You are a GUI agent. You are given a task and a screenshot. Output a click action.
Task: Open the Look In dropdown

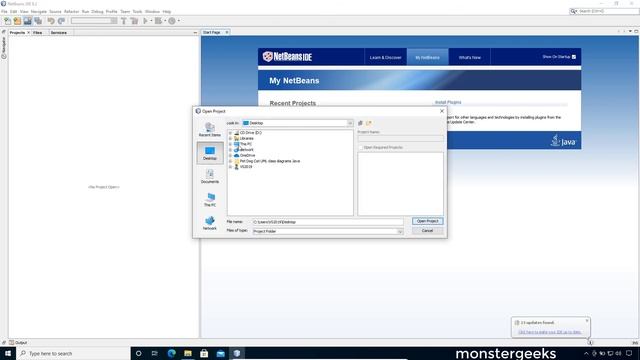[350, 123]
